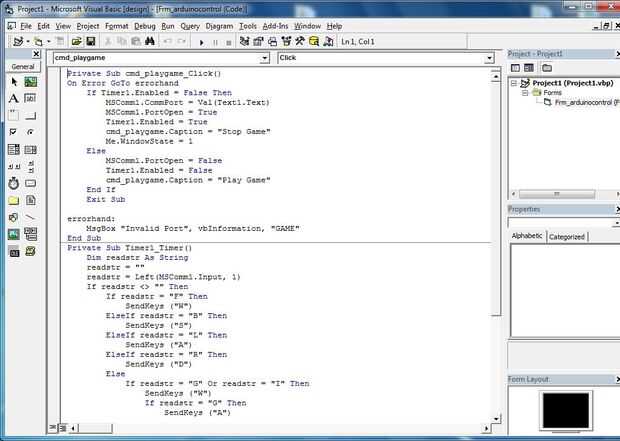This screenshot has height=441, width=620.
Task: Open the Add-Ins menu
Action: point(275,26)
